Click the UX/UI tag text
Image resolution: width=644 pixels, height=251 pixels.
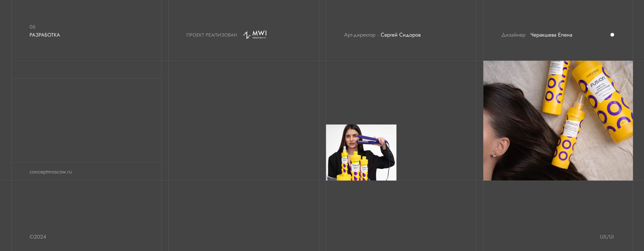(607, 237)
